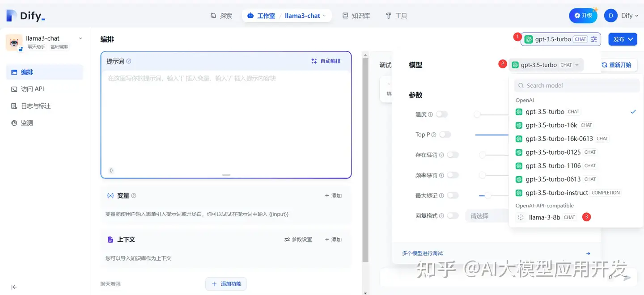Select the llama-3-8b model
This screenshot has height=295, width=644.
[x=576, y=217]
